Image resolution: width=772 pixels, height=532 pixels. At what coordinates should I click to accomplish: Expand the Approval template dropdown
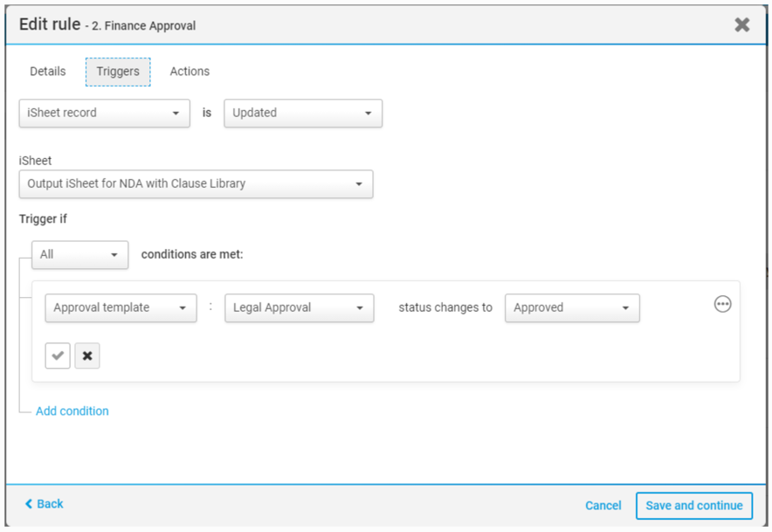pos(121,307)
